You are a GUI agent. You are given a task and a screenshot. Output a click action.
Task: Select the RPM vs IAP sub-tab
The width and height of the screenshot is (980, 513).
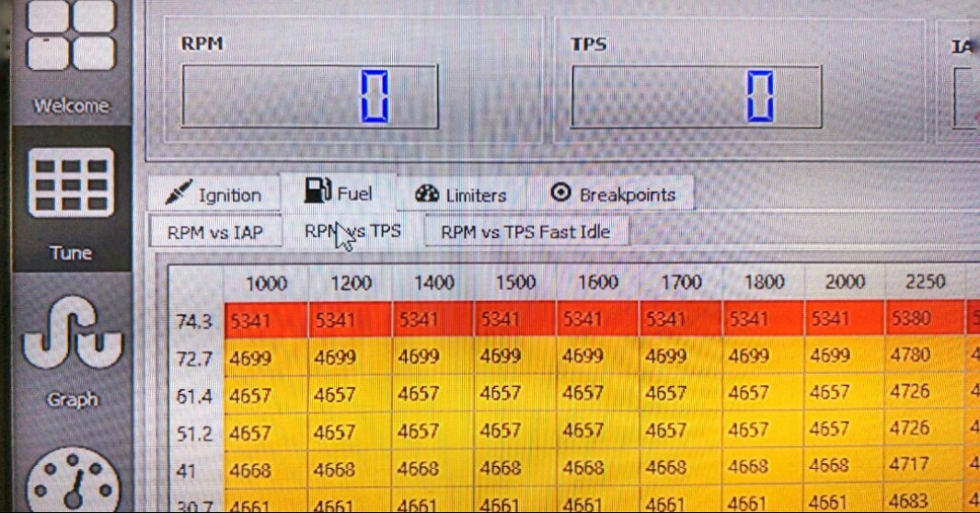(x=215, y=232)
